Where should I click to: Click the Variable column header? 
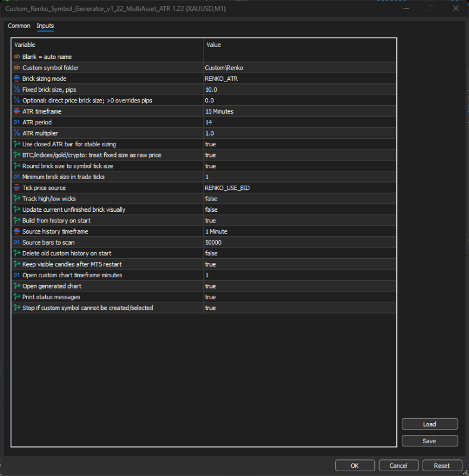[x=107, y=45]
